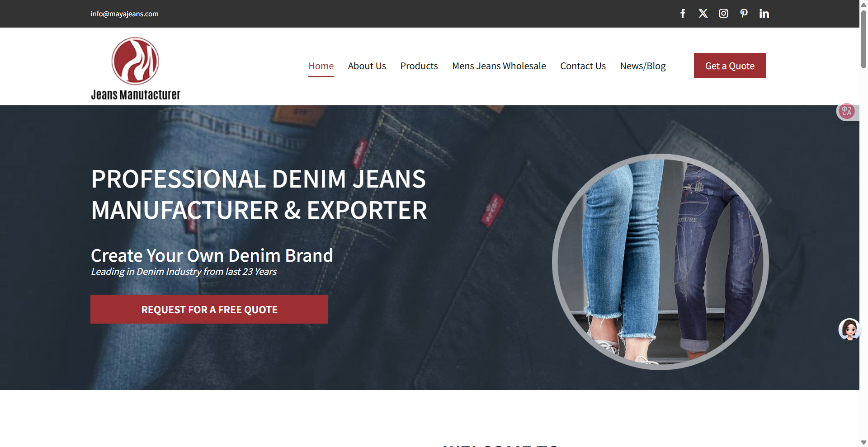Click Request For A Free Quote button
This screenshot has width=868, height=447.
tap(209, 309)
